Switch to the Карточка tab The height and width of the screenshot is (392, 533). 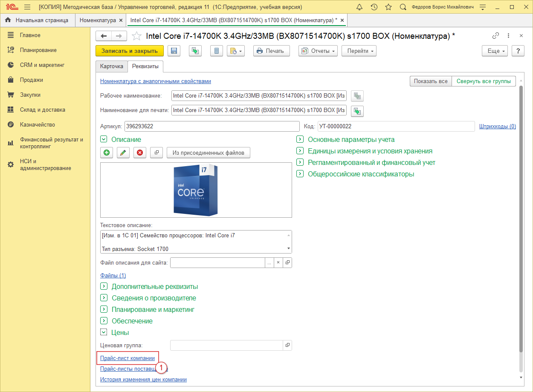click(112, 66)
